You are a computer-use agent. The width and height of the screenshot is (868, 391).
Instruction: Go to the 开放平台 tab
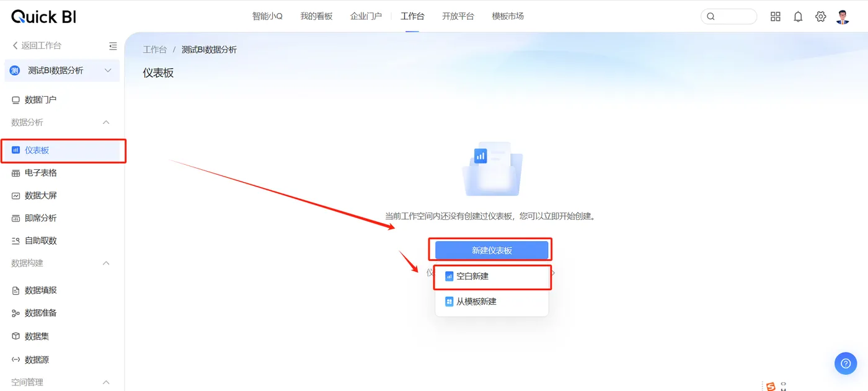point(458,17)
